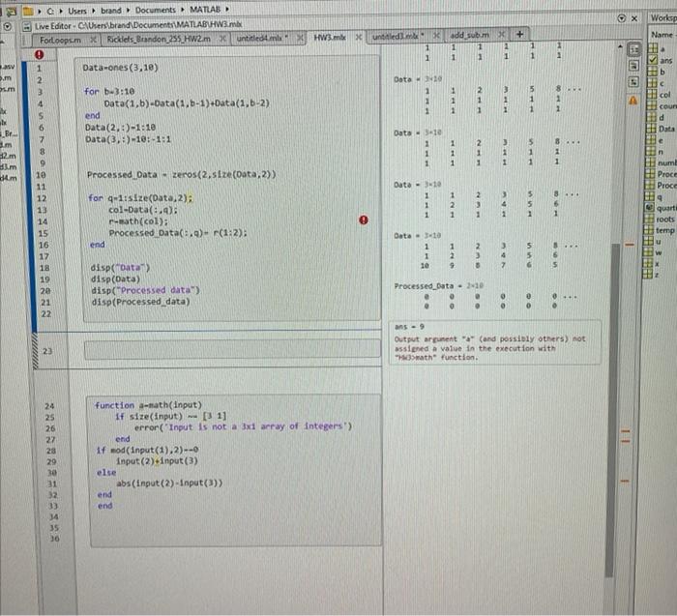Click the red error indicator above line numbers
Viewport: 677px width, 616px height.
tap(41, 55)
